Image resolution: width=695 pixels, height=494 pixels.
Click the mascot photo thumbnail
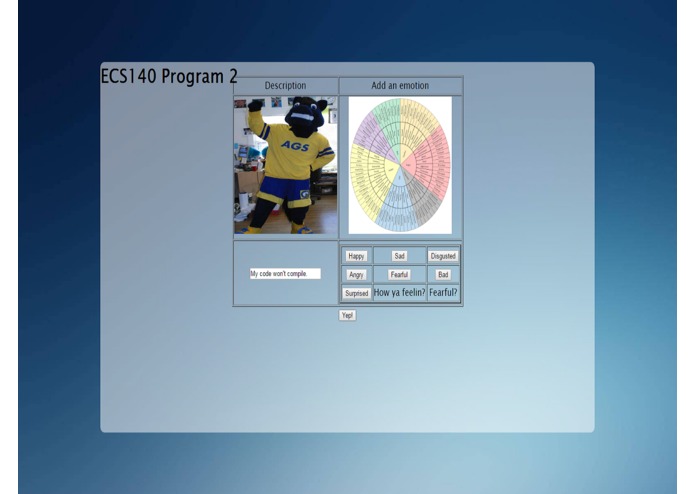click(286, 165)
